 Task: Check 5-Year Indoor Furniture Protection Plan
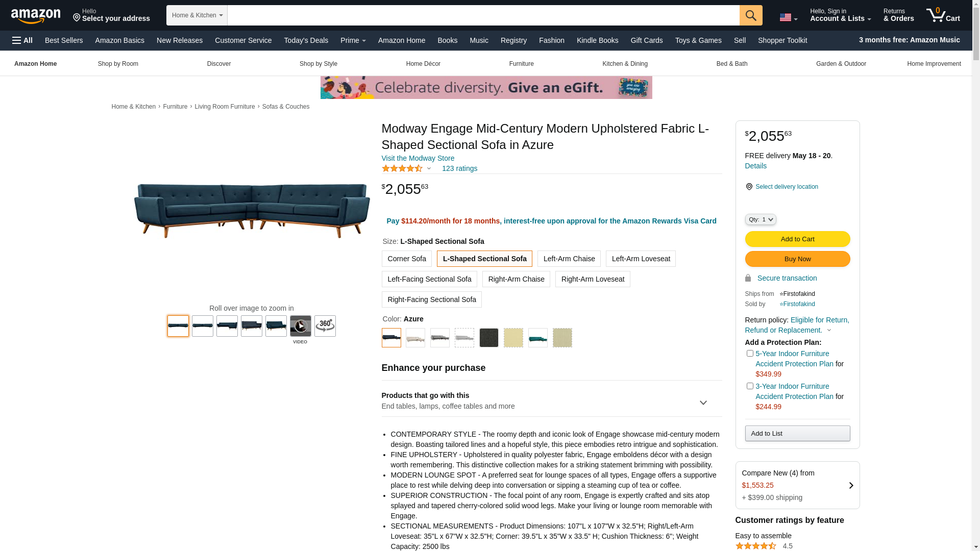coord(750,353)
